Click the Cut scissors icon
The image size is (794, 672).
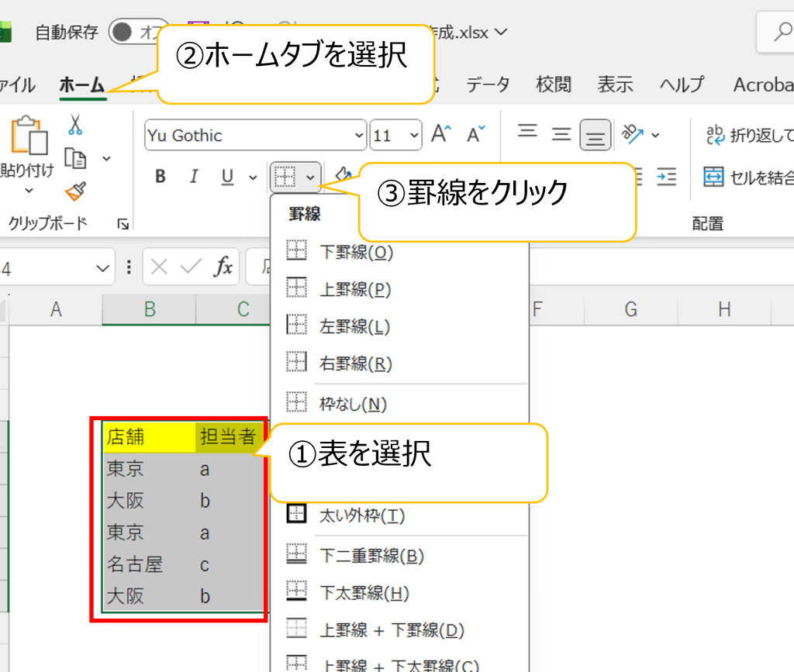(75, 125)
